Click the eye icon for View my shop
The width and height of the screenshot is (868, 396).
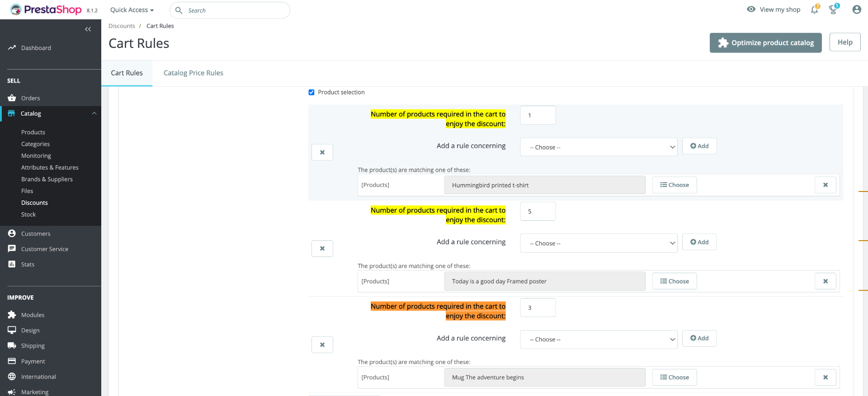point(751,9)
